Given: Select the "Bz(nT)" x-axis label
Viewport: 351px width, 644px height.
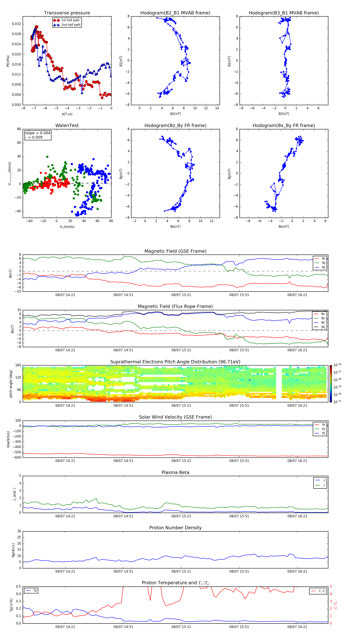Looking at the screenshot, I should tap(175, 227).
